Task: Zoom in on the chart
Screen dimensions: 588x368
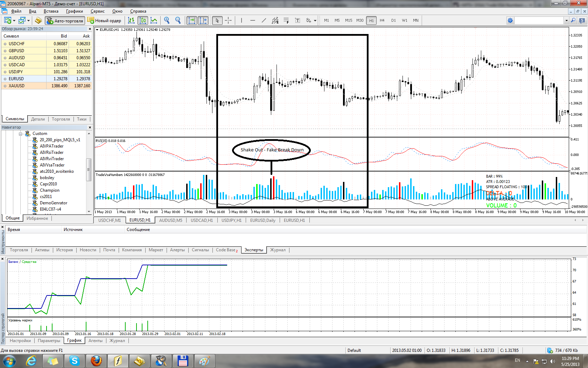Action: pyautogui.click(x=167, y=20)
